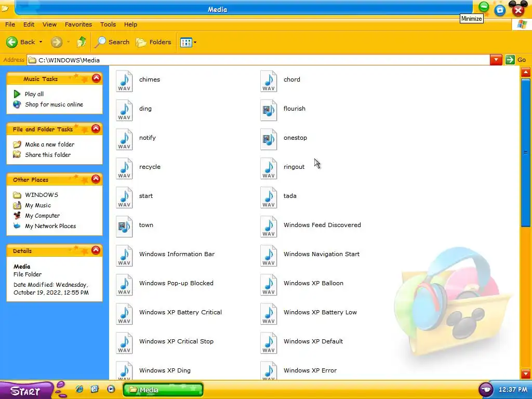
Task: Go to the WINDOWS folder link
Action: (x=42, y=195)
